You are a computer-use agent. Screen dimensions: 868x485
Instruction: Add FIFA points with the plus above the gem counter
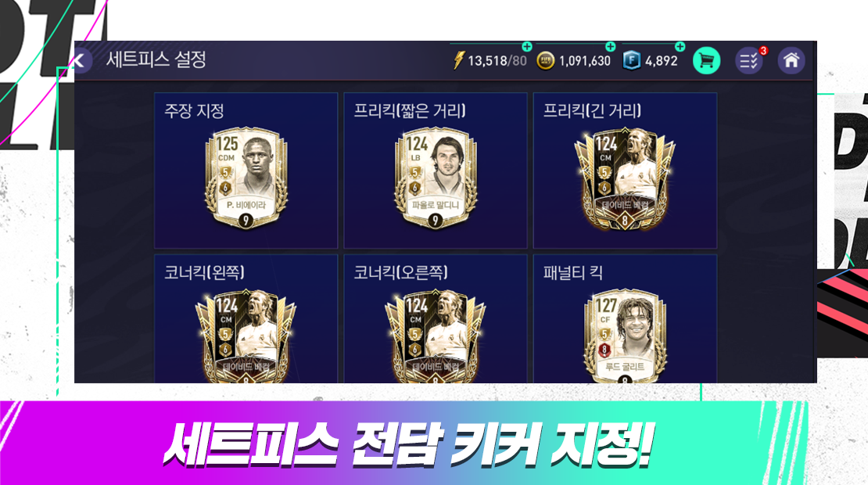click(680, 46)
